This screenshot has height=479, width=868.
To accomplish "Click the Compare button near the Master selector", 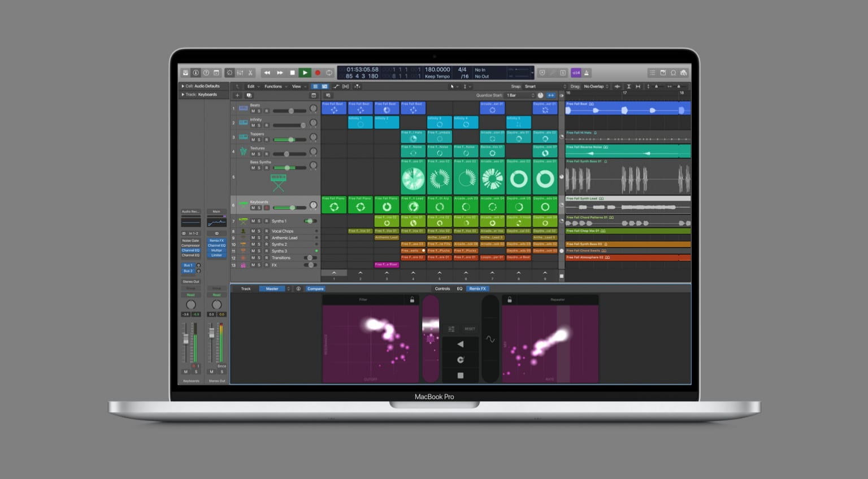I will (315, 289).
